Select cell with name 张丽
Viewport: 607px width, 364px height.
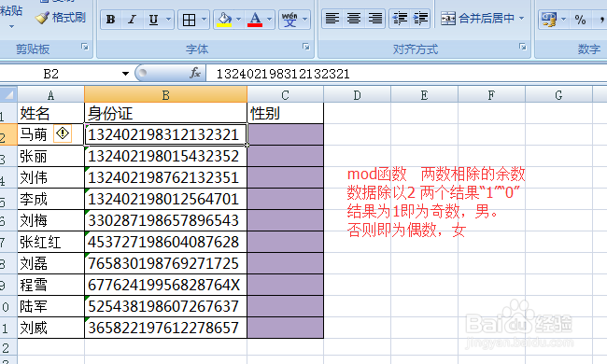[x=50, y=156]
